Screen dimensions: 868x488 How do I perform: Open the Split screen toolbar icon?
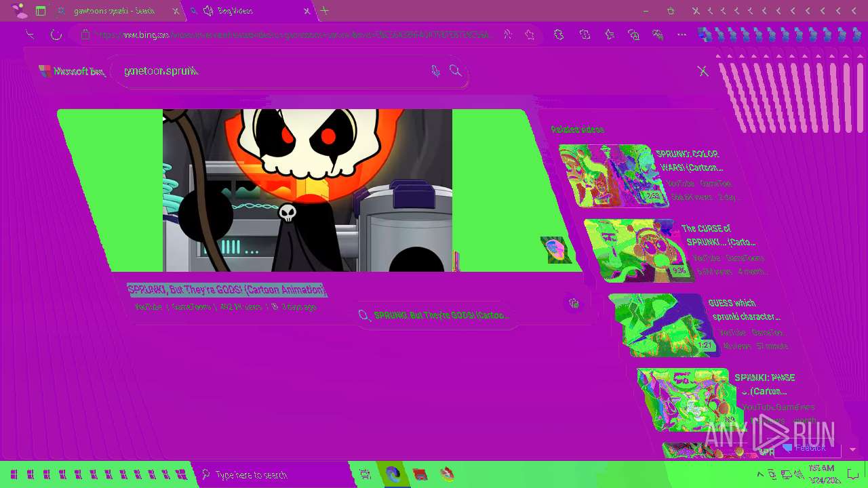point(585,35)
